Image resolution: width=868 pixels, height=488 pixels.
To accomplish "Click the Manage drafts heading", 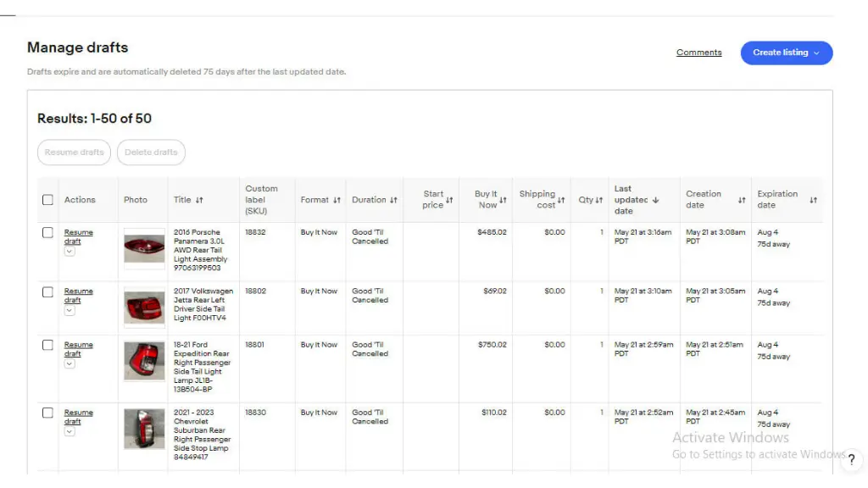I will pos(77,47).
